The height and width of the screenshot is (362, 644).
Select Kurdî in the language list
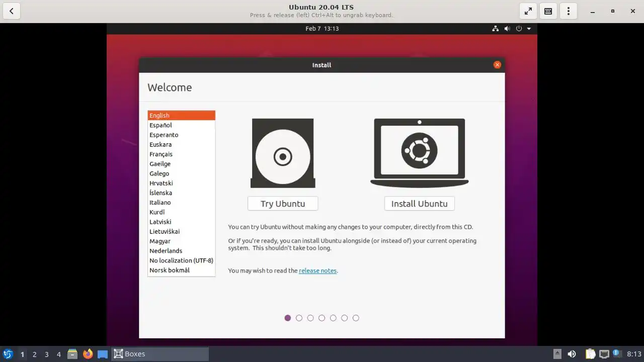[x=181, y=212]
